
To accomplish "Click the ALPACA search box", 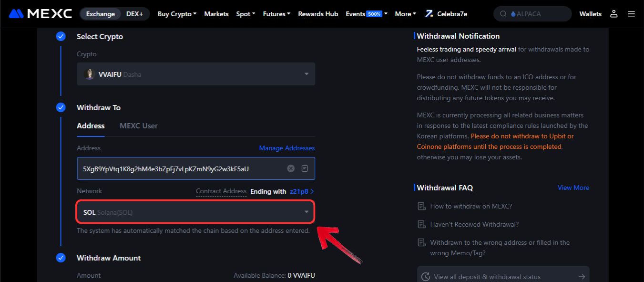I will pos(532,14).
